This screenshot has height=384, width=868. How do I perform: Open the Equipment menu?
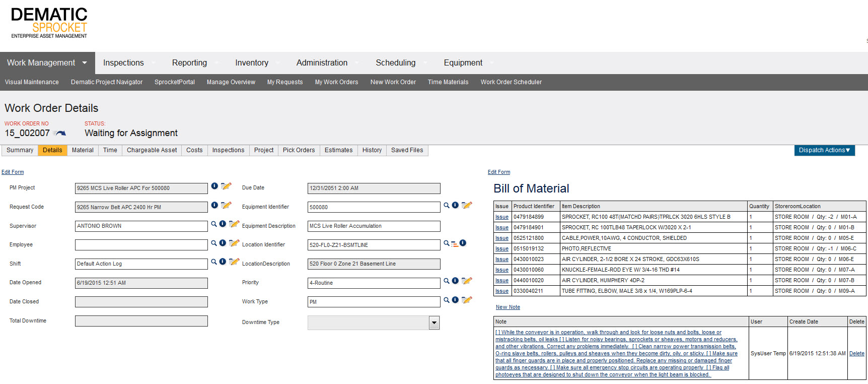[x=463, y=63]
